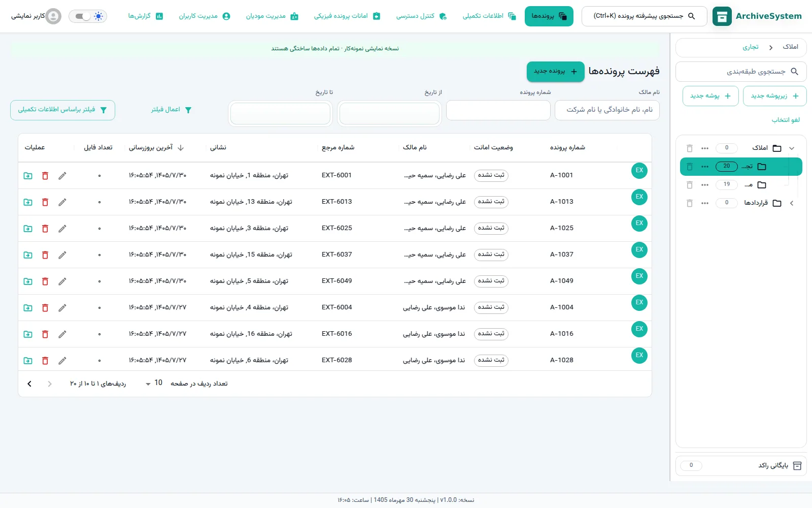Image resolution: width=812 pixels, height=508 pixels.
Task: Click the user avatar icon کاربر نمایشی
Action: (53, 16)
